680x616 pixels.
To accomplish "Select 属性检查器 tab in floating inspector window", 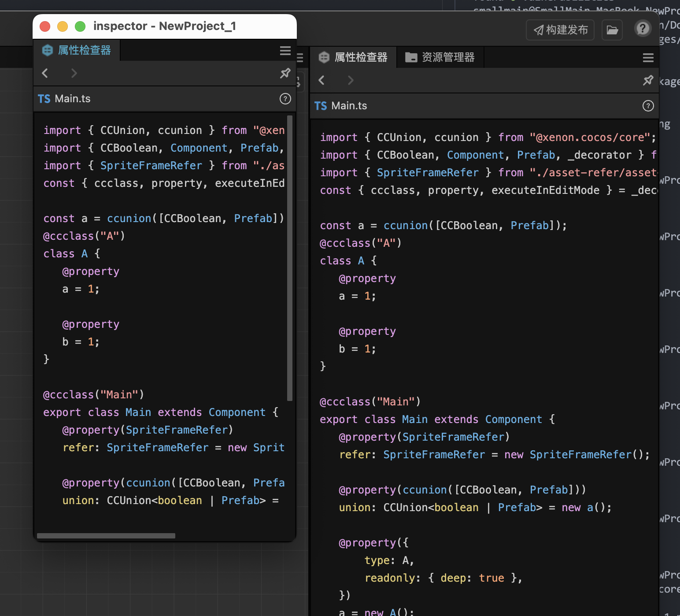I will click(x=77, y=50).
